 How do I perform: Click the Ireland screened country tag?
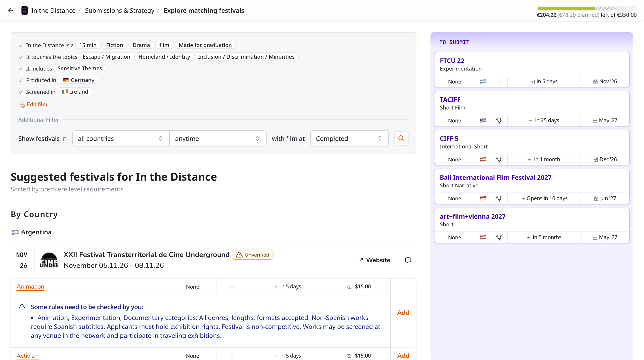click(75, 92)
